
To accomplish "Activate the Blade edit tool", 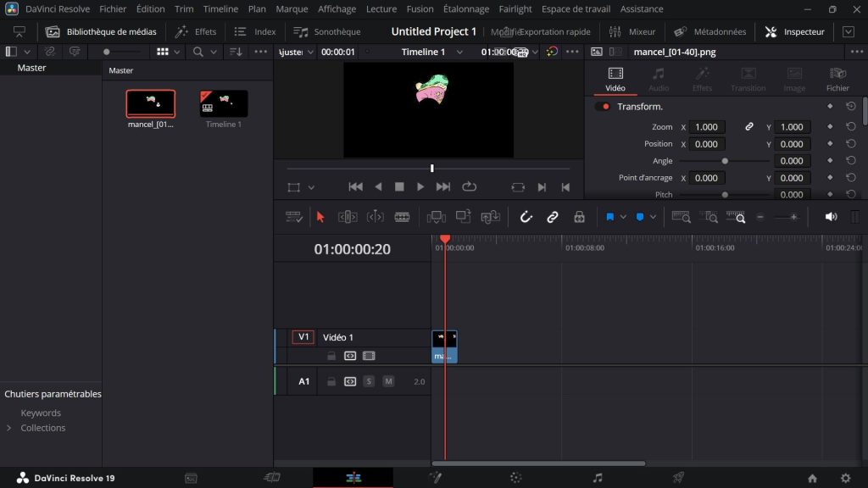I will (x=402, y=217).
